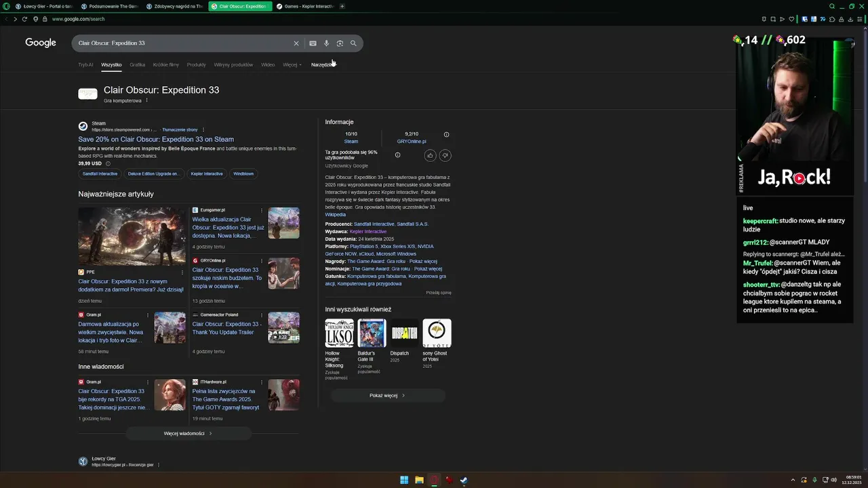Open Steam from taskbar
Image resolution: width=868 pixels, height=488 pixels.
(464, 481)
